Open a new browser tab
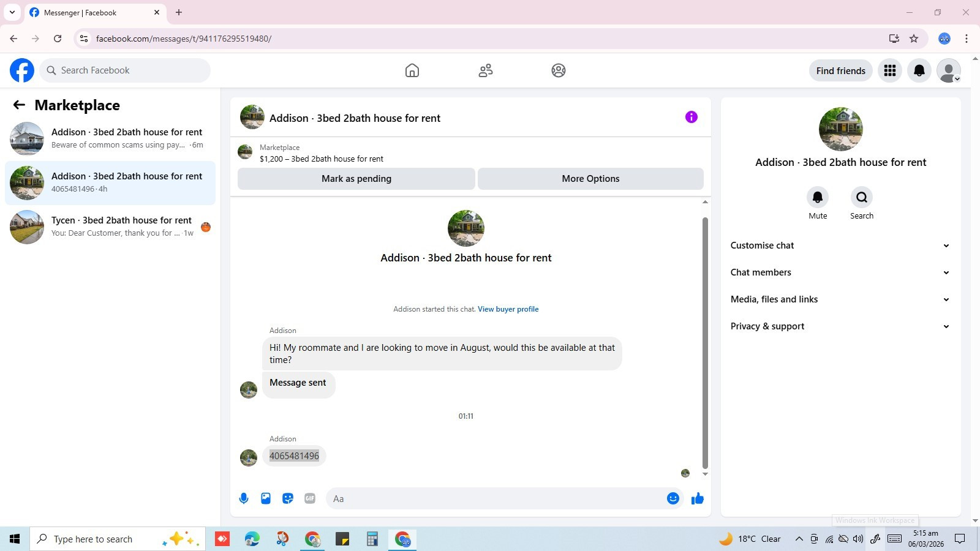 pyautogui.click(x=179, y=12)
